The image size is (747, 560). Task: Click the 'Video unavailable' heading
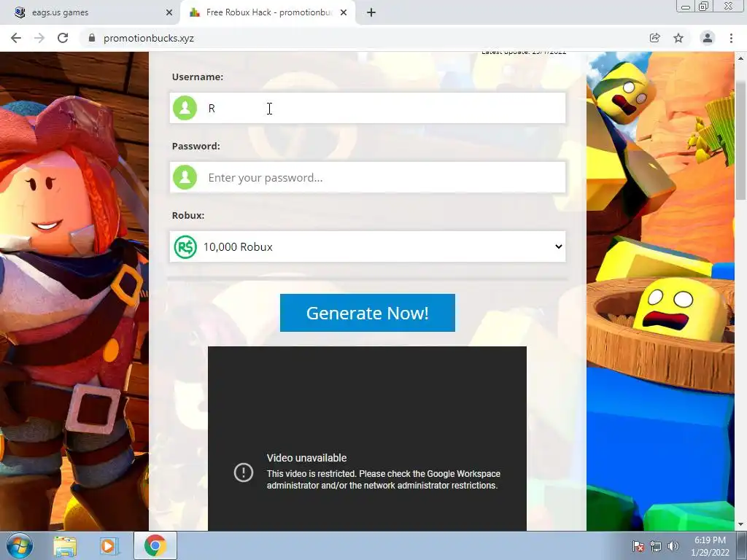[307, 458]
